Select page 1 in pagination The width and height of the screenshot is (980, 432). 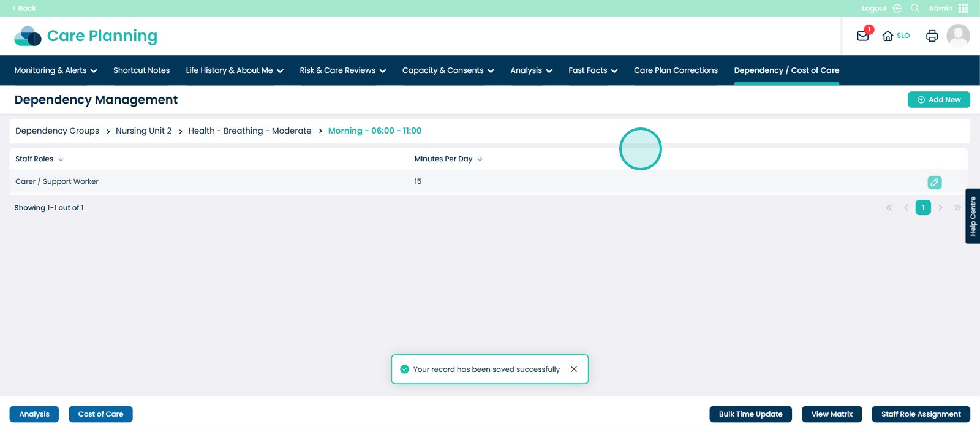click(x=923, y=208)
